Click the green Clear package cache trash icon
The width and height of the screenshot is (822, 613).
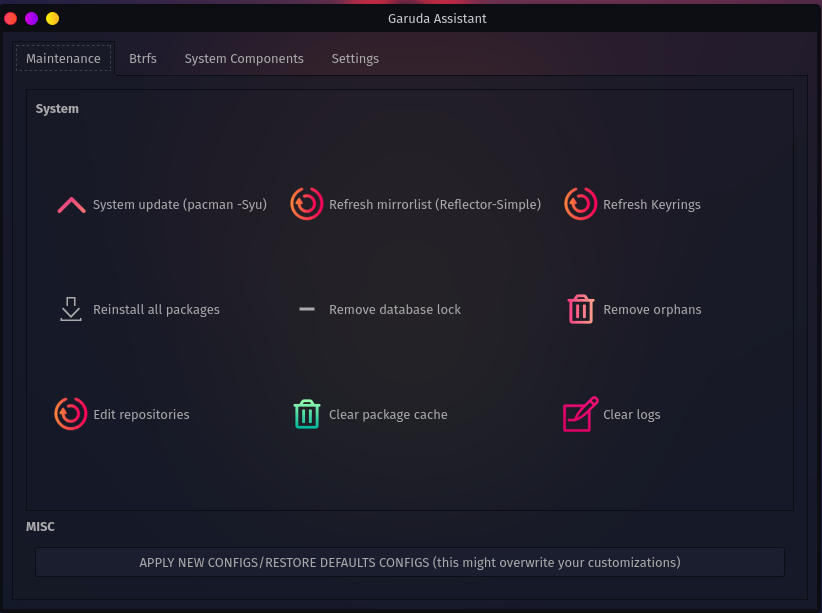(307, 414)
